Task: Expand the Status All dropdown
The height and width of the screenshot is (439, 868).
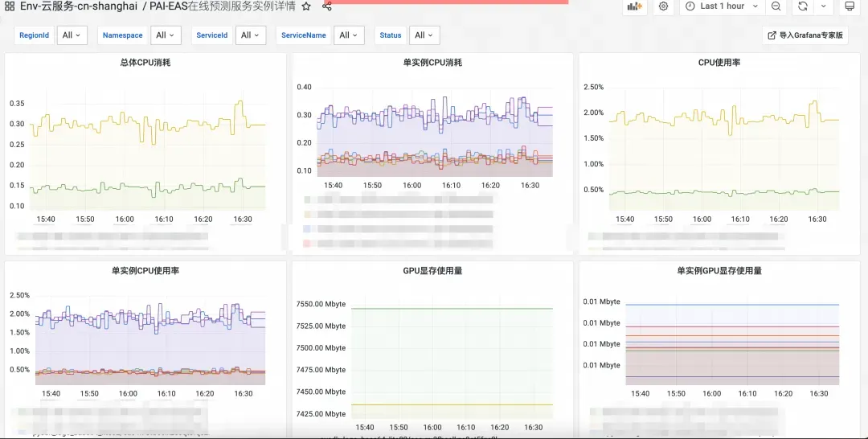Action: pyautogui.click(x=424, y=35)
